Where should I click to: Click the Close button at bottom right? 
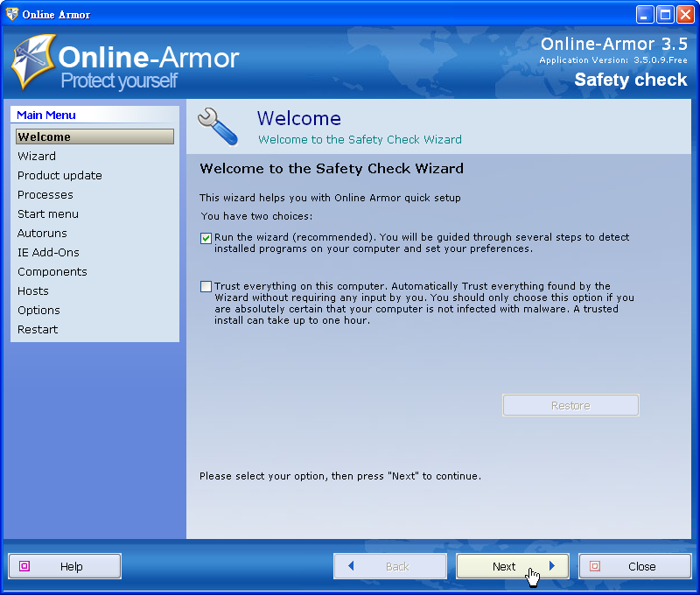tap(635, 566)
